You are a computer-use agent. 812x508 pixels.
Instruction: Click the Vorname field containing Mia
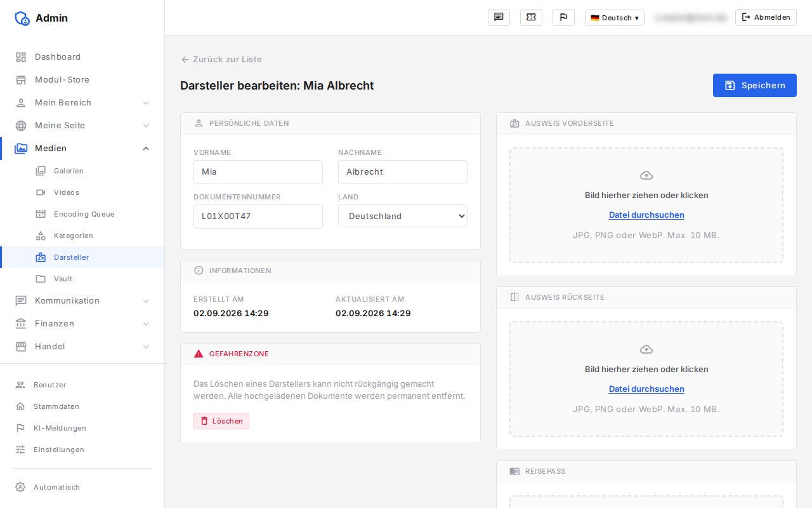(258, 172)
